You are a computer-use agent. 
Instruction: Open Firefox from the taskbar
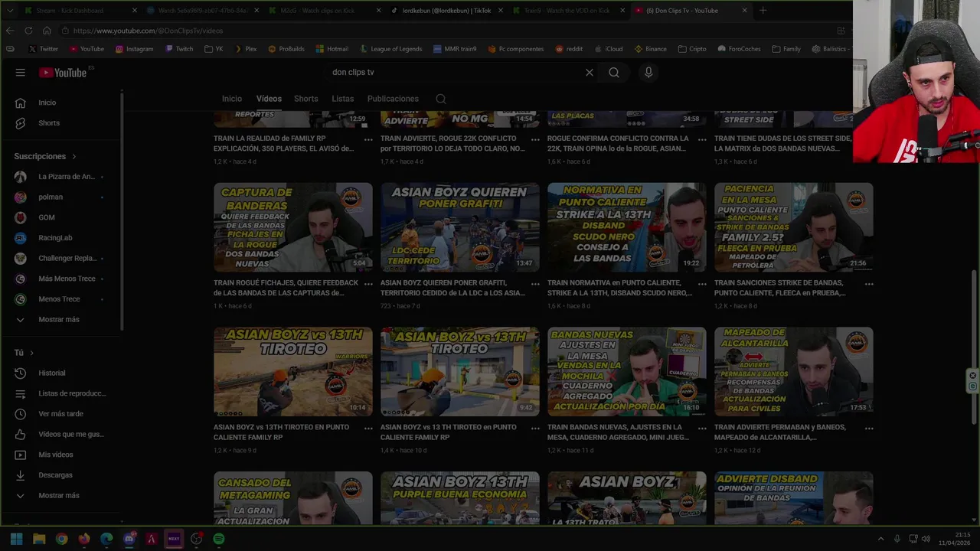click(x=84, y=539)
